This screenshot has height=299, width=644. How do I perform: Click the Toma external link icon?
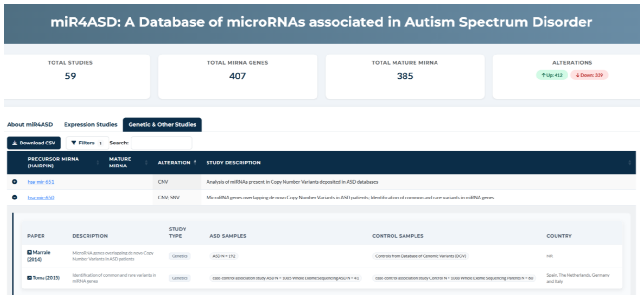point(29,278)
